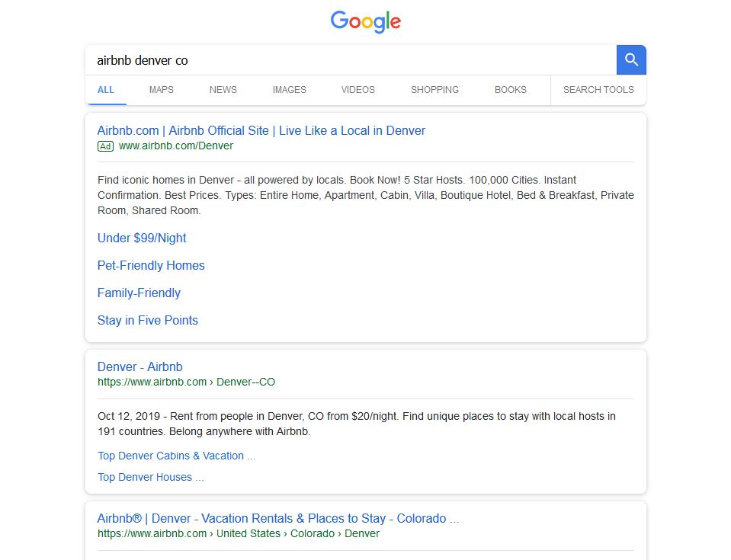Click the blue search magnifier button
Screen dimensions: 731x560
pos(631,59)
